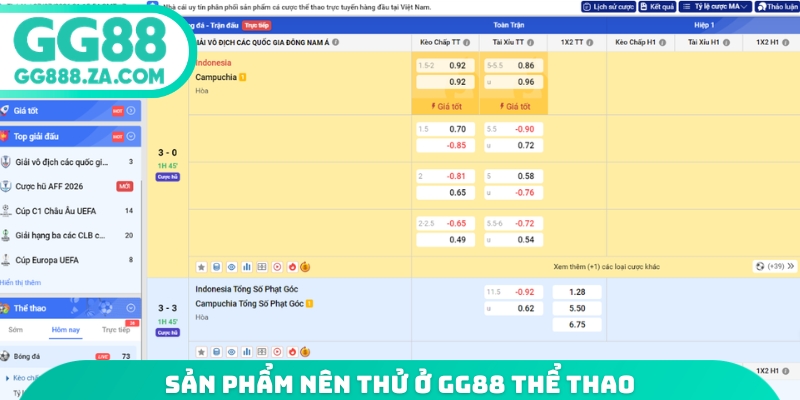Click Hiển thị thêm in sidebar
Viewport: 800px width, 400px height.
click(x=20, y=283)
